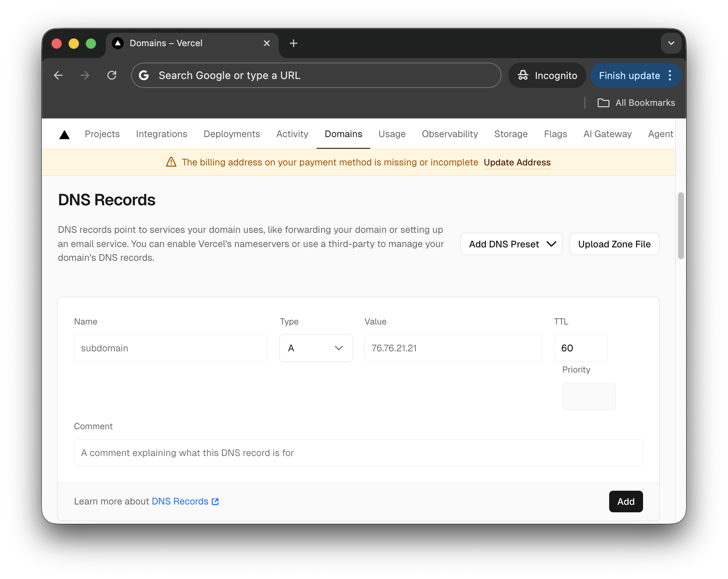
Task: Click the Google search icon in address bar
Action: [x=144, y=75]
